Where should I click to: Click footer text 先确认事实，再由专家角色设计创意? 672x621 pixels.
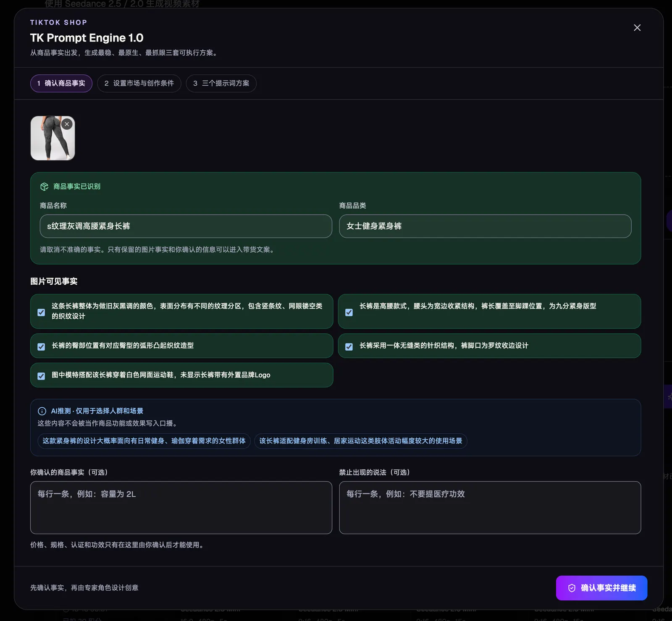(x=84, y=588)
